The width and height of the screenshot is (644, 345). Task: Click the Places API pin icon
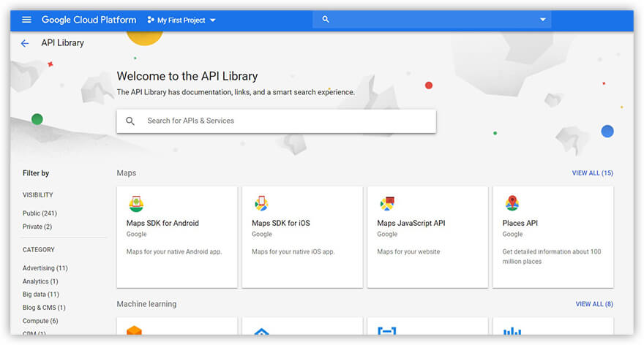512,203
